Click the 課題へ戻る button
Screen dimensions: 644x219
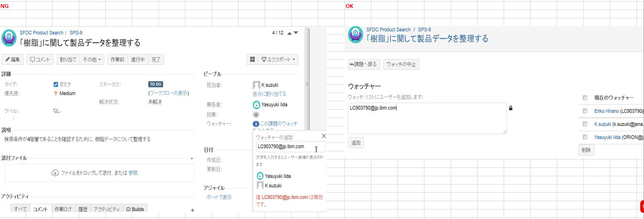pyautogui.click(x=364, y=64)
